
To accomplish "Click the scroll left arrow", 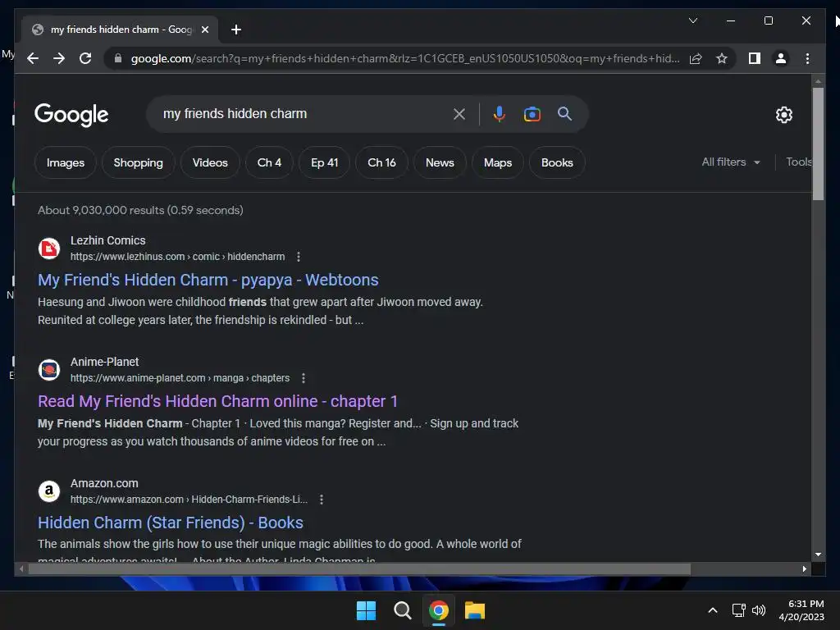I will tap(21, 569).
